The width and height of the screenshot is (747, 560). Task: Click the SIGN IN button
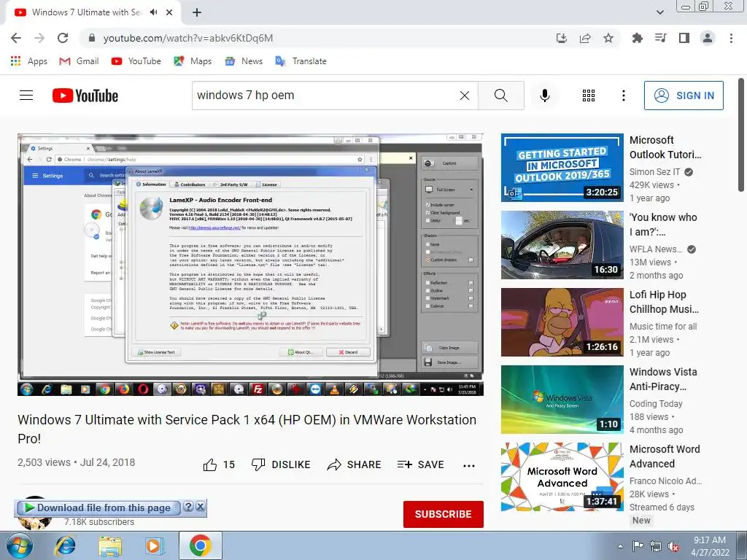pos(684,96)
